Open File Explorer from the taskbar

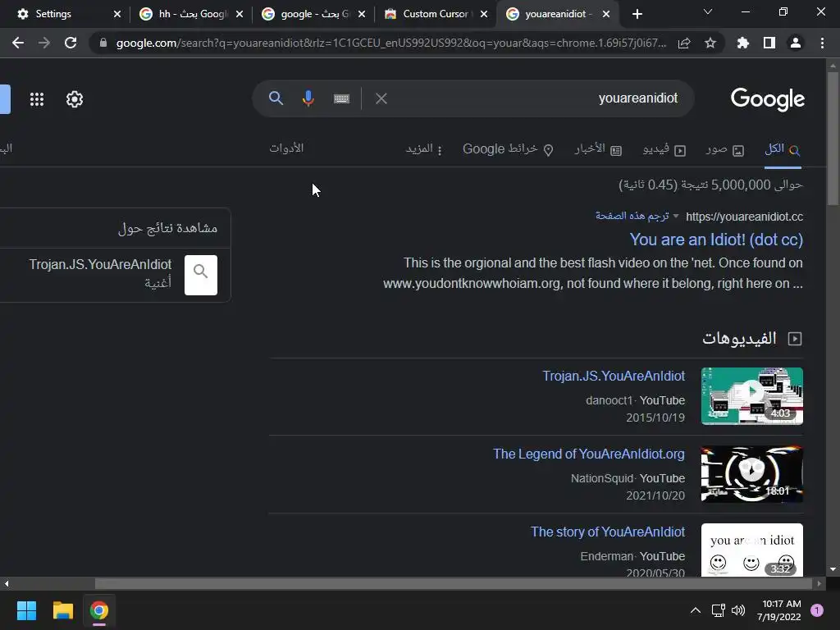click(62, 610)
